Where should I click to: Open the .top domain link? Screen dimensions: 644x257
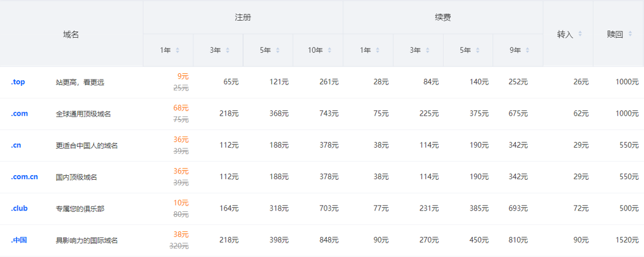pyautogui.click(x=18, y=82)
